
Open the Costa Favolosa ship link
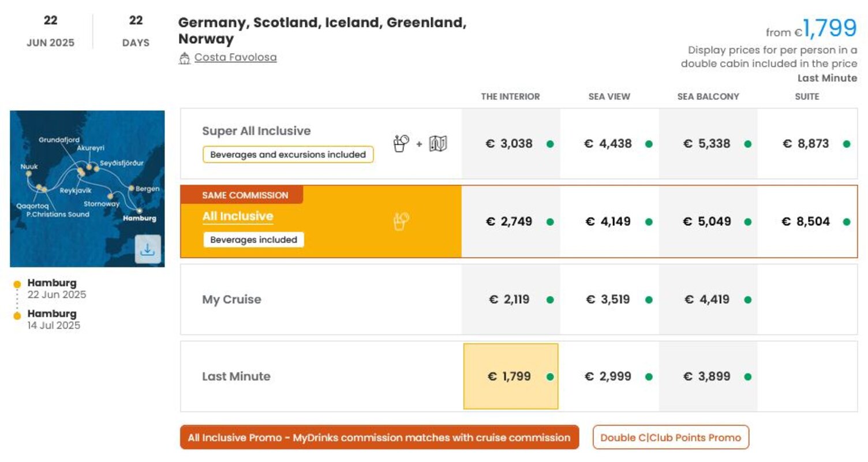click(235, 57)
